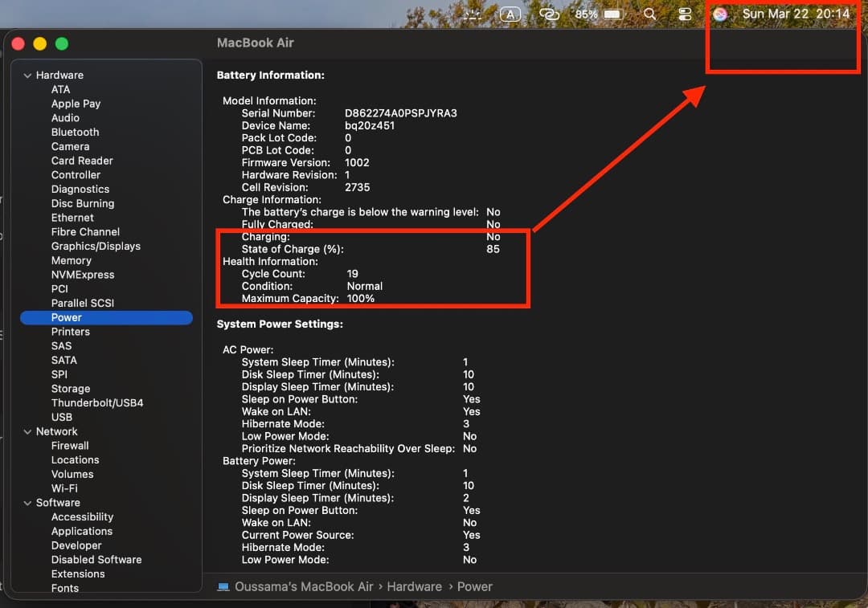Click the Siri icon in menu bar
Image resolution: width=868 pixels, height=608 pixels.
[x=719, y=14]
